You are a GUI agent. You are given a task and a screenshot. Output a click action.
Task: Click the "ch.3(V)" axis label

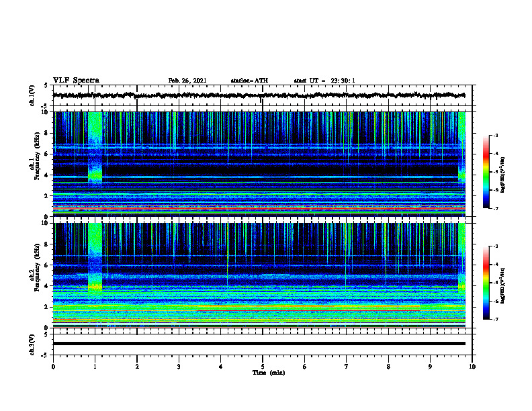(x=32, y=345)
